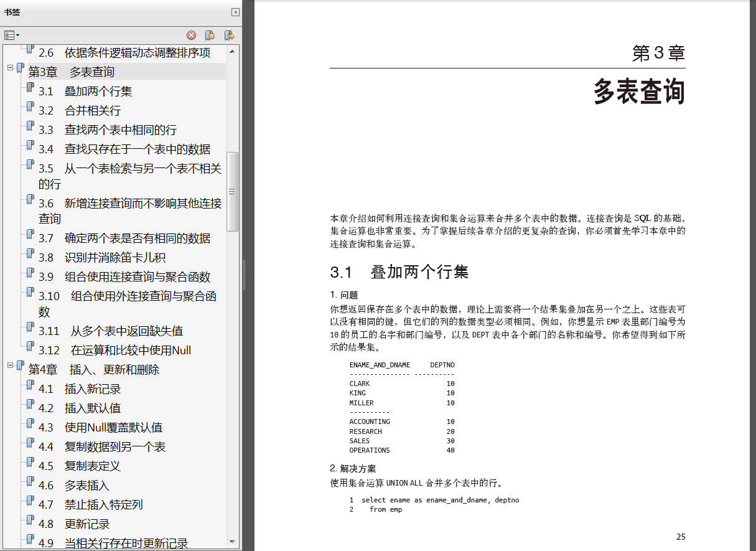Open bookmark 3.12 在运算和比较中使用Null
The image size is (756, 551).
(114, 351)
